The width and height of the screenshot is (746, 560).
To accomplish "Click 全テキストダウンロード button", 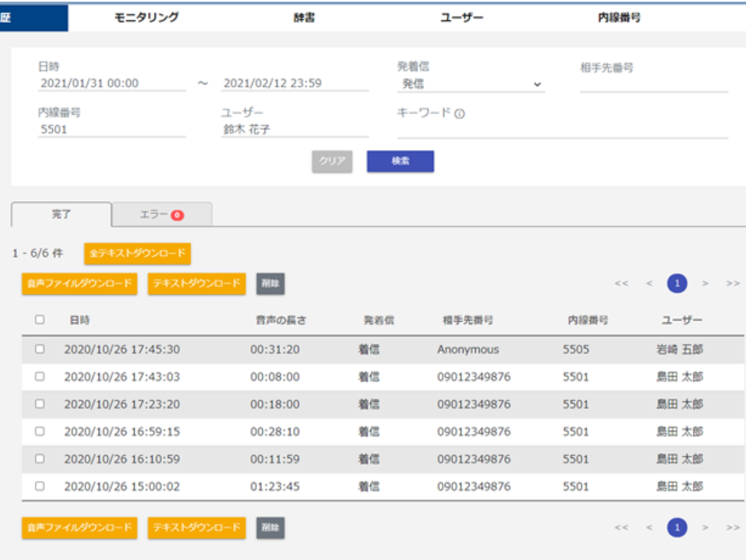I will point(137,253).
